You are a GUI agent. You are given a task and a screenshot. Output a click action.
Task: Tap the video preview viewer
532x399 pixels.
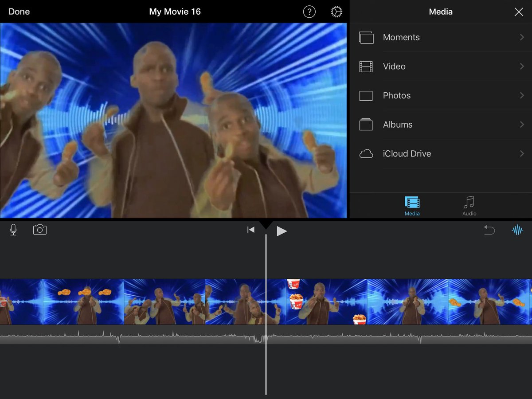(173, 121)
